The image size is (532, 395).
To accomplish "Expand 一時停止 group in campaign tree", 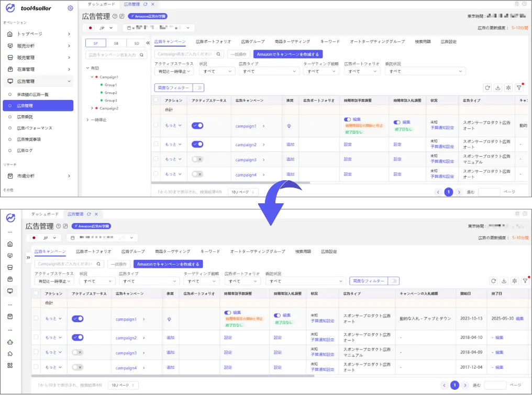I will click(x=87, y=120).
